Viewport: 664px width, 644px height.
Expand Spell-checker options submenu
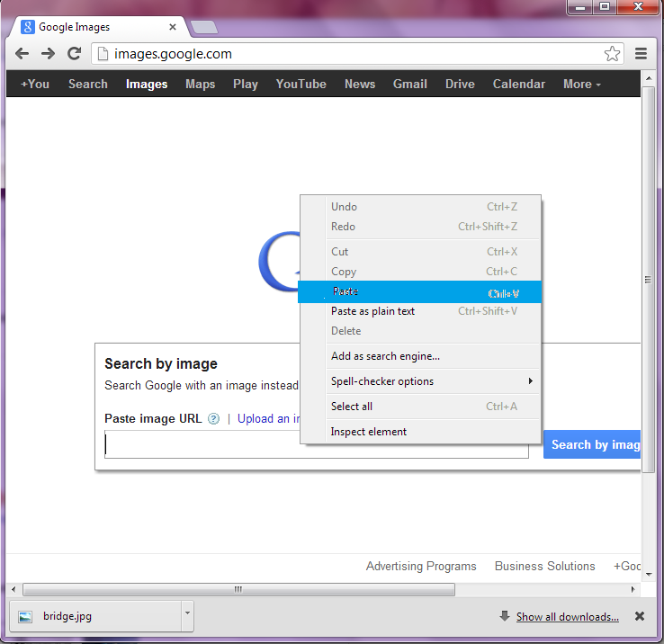coord(419,381)
